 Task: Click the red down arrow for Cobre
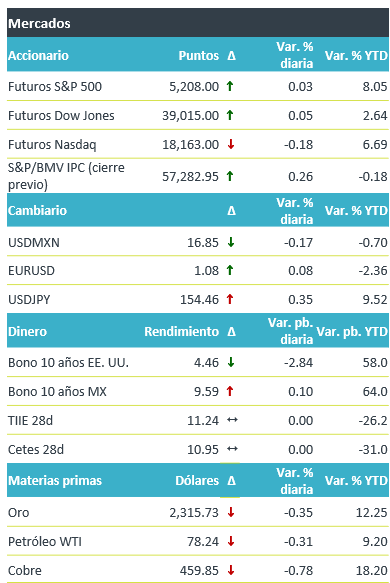pyautogui.click(x=231, y=570)
